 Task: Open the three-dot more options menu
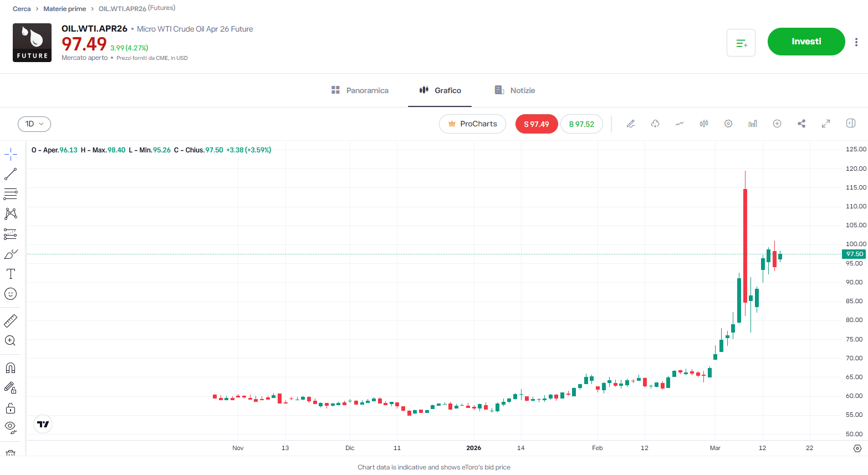pyautogui.click(x=856, y=42)
